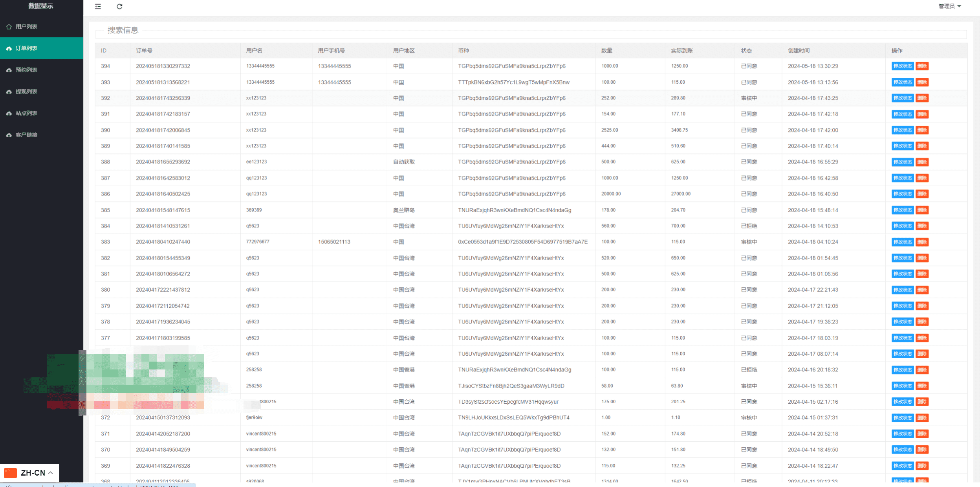Click the sidebar collapse menu icon
The width and height of the screenshot is (980, 487).
pyautogui.click(x=98, y=6)
